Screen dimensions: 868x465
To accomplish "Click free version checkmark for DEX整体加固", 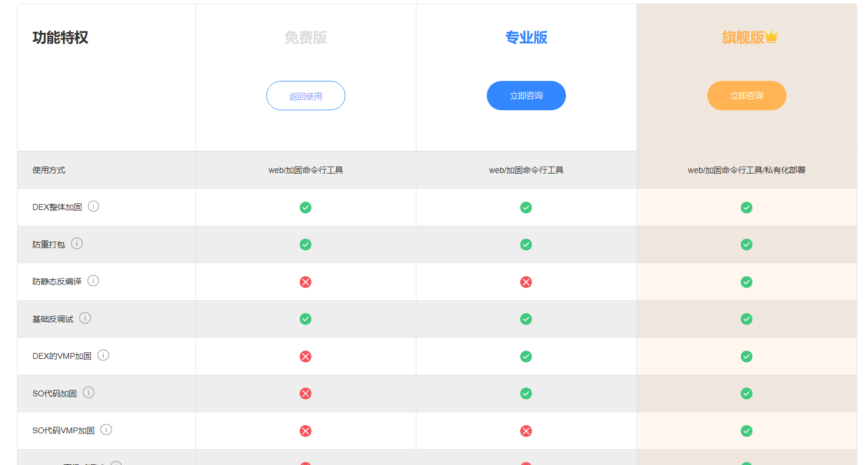I will (x=306, y=208).
